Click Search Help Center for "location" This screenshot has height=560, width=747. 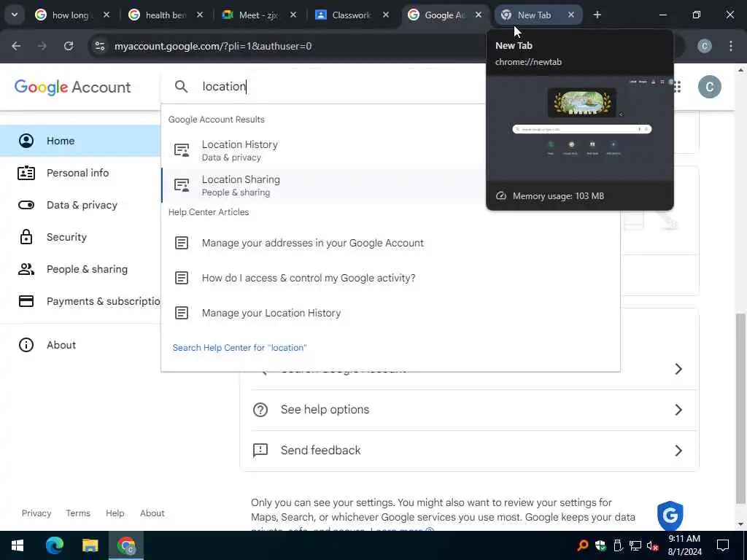point(239,348)
